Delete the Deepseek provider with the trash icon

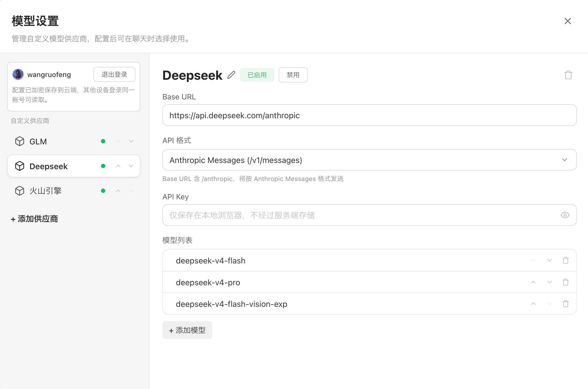[568, 75]
